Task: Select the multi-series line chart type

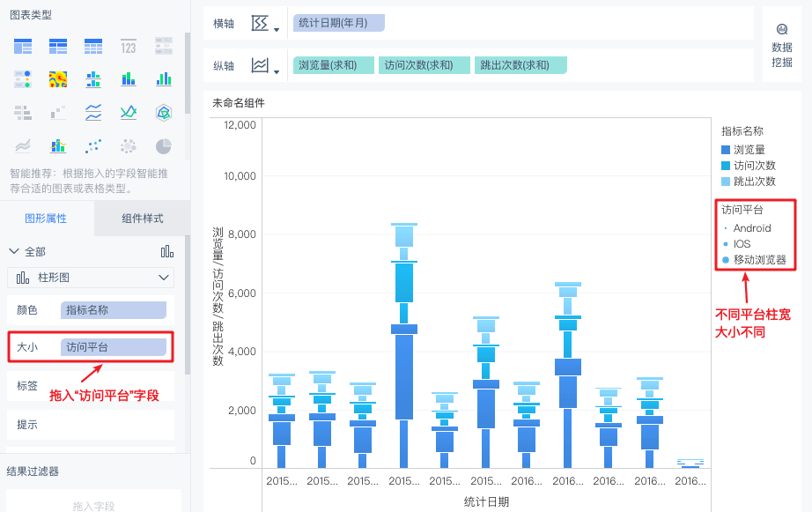Action: pyautogui.click(x=129, y=113)
